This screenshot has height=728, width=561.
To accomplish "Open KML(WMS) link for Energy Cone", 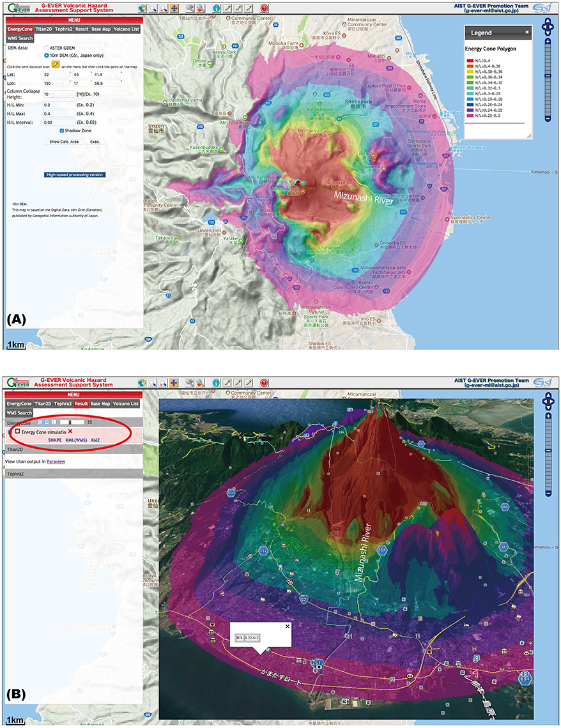I will coord(76,440).
